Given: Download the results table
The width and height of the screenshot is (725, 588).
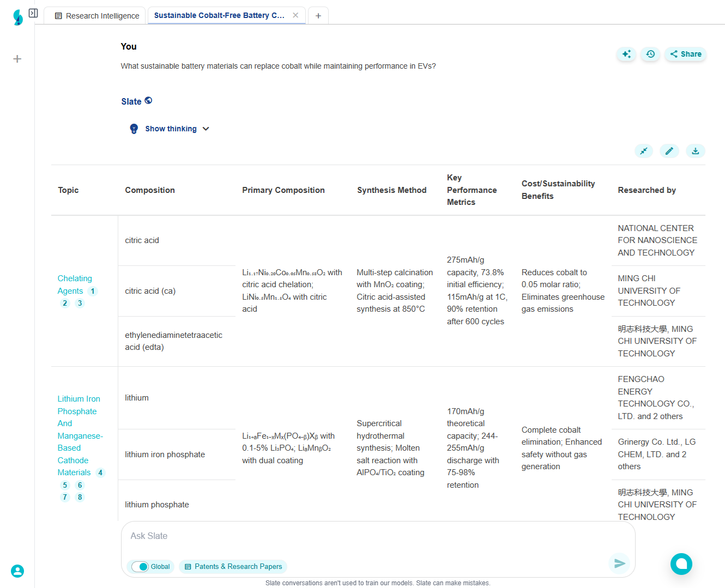Looking at the screenshot, I should click(x=695, y=151).
